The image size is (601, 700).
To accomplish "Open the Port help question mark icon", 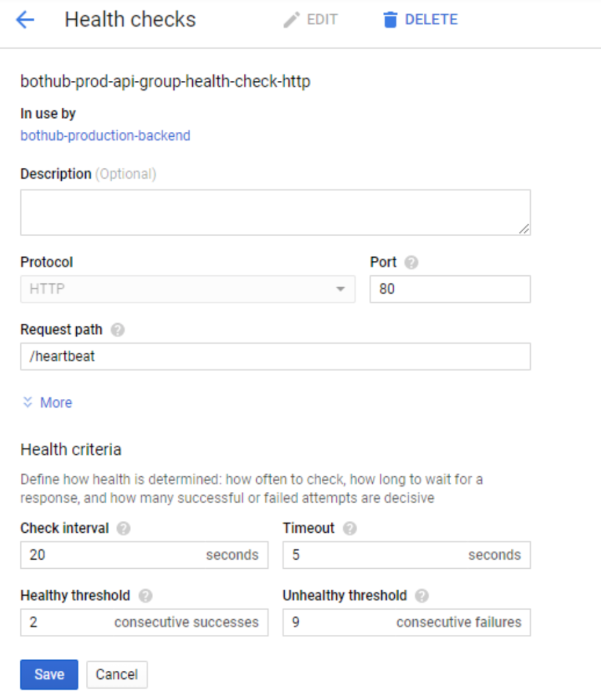I will 412,262.
